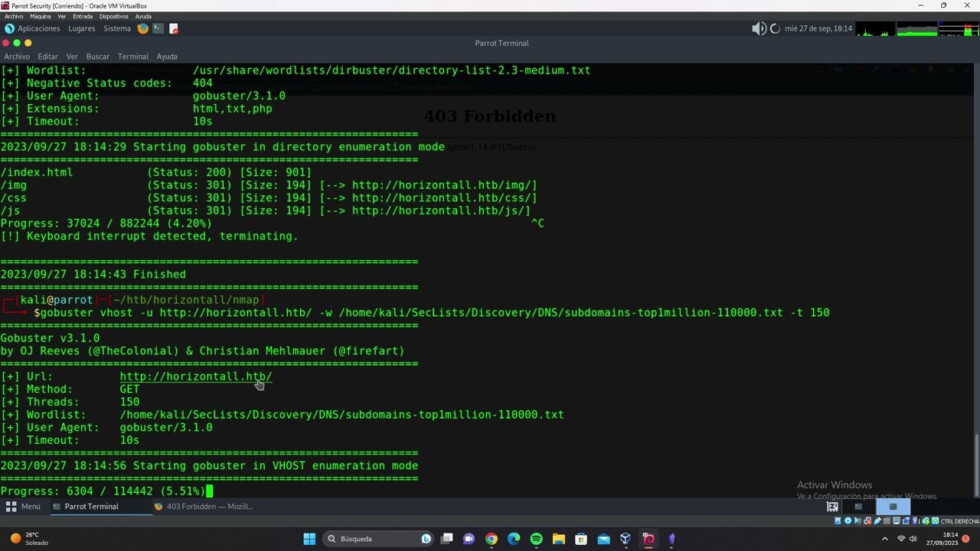The width and height of the screenshot is (980, 551).
Task: Click the show desktop icon in Parrot bottom panel
Action: pos(832,507)
